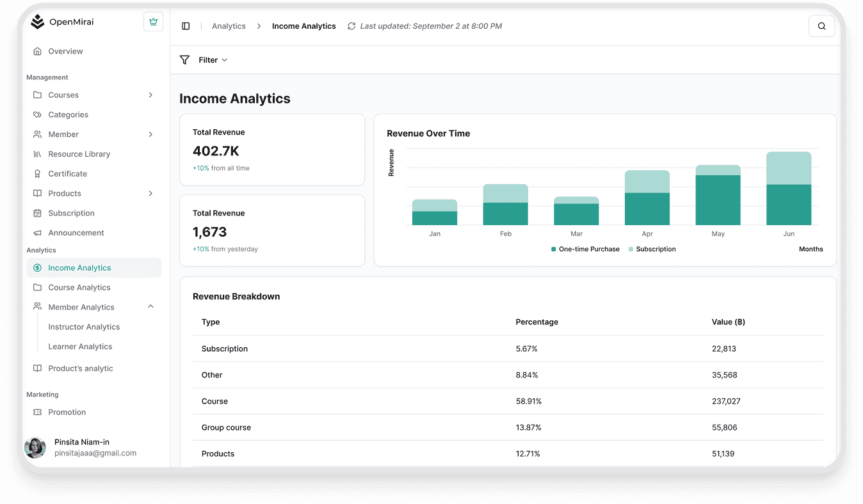Expand the Courses submenu chevron

(151, 95)
